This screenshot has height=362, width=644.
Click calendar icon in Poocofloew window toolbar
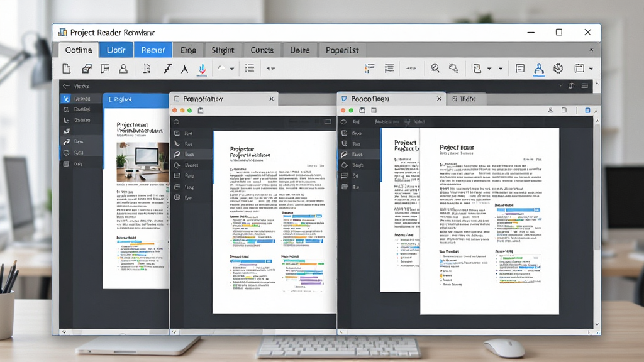click(x=362, y=111)
